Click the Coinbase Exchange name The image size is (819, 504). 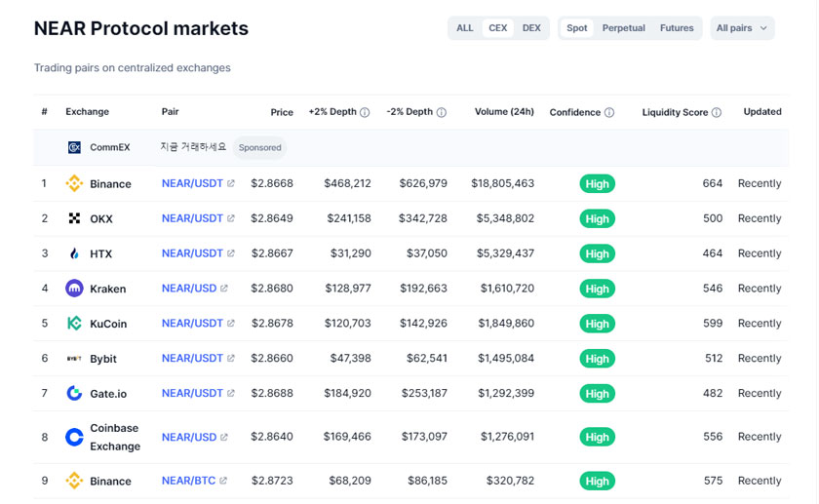115,437
